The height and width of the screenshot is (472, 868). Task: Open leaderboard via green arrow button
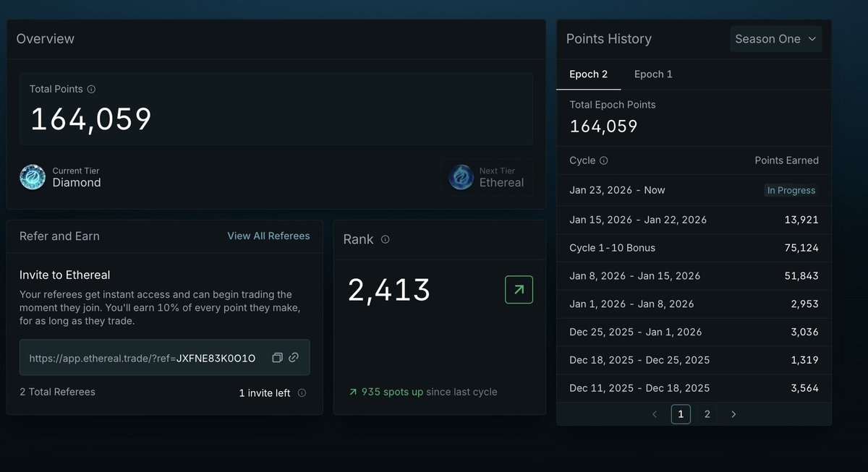pos(519,289)
